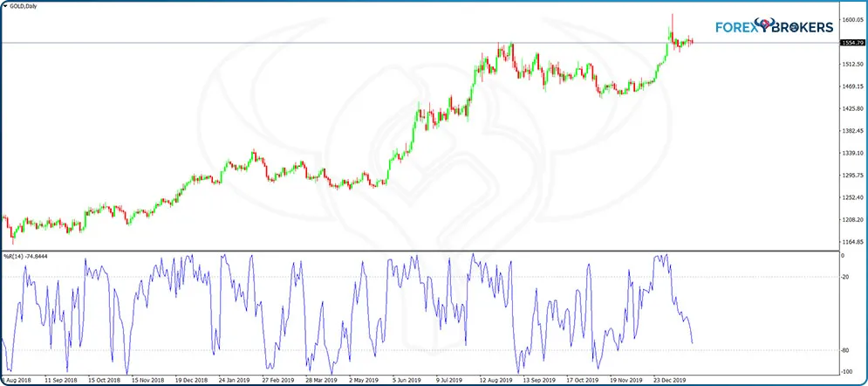Screen dimensions: 868x386
Task: Click the 9 Jul 2019 date marker
Action: click(x=450, y=381)
